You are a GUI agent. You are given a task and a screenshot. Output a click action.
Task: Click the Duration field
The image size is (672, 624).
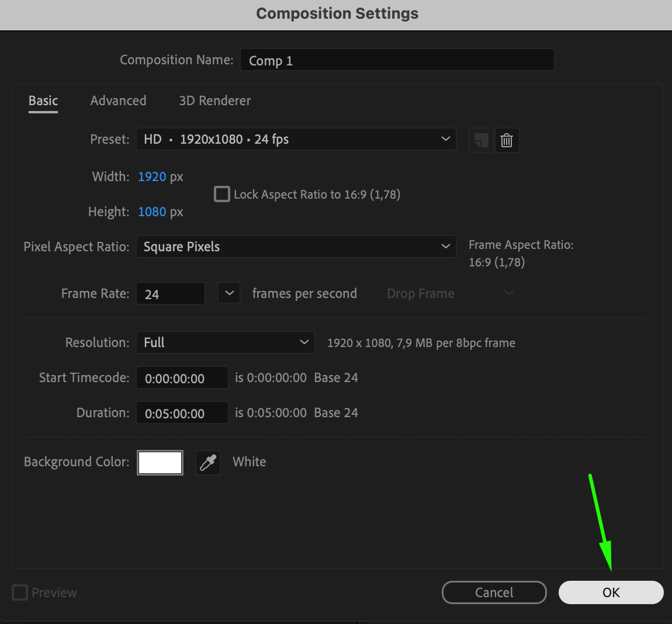[182, 413]
